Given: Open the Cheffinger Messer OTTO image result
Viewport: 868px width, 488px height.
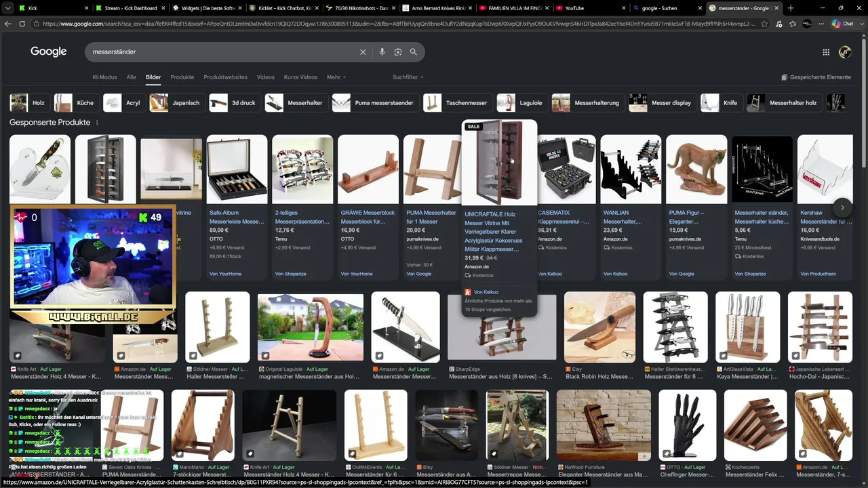Looking at the screenshot, I should pos(687,425).
